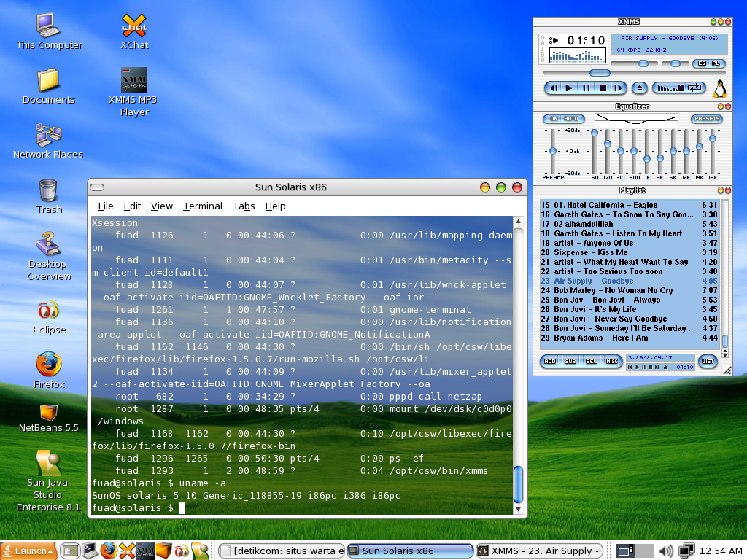Click the Tux penguin logo on the XMMS player
The image size is (747, 560).
(x=720, y=89)
